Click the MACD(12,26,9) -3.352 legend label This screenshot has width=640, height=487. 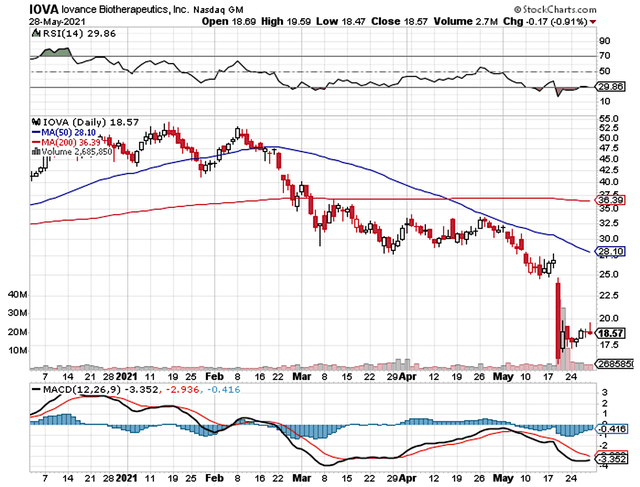coord(100,390)
